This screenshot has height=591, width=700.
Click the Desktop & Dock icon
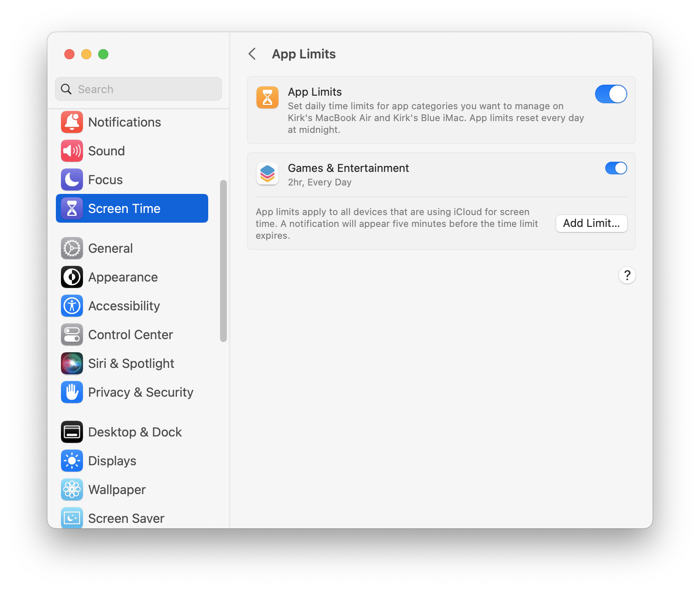click(72, 432)
